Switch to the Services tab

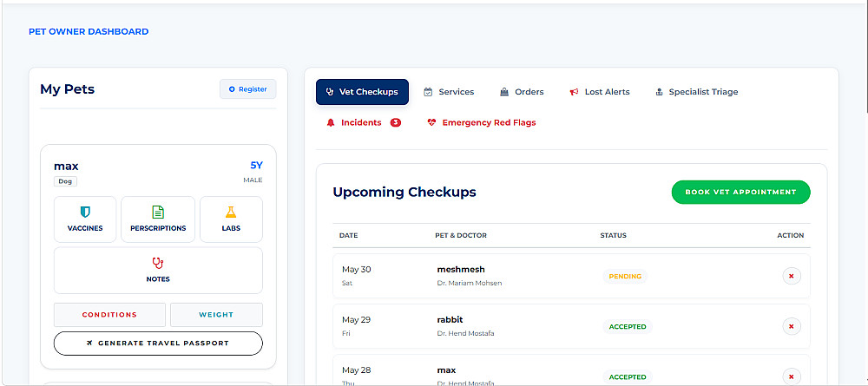point(449,92)
